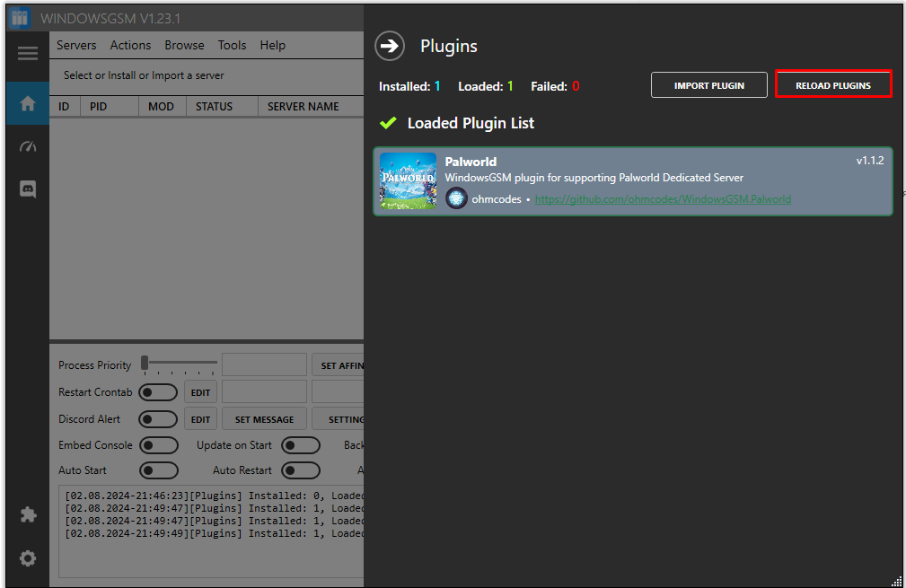Screen dimensions: 906x588
Task: Click the log line timestamped 21:46:23
Action: click(x=214, y=496)
